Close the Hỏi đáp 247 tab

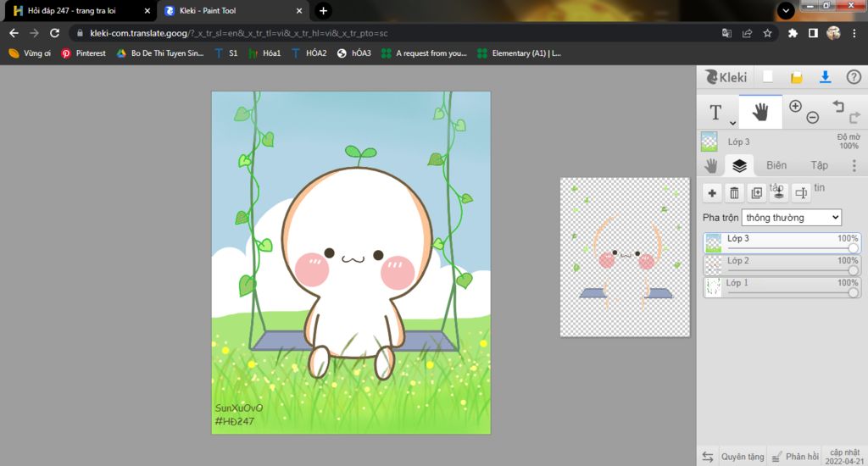click(x=147, y=10)
